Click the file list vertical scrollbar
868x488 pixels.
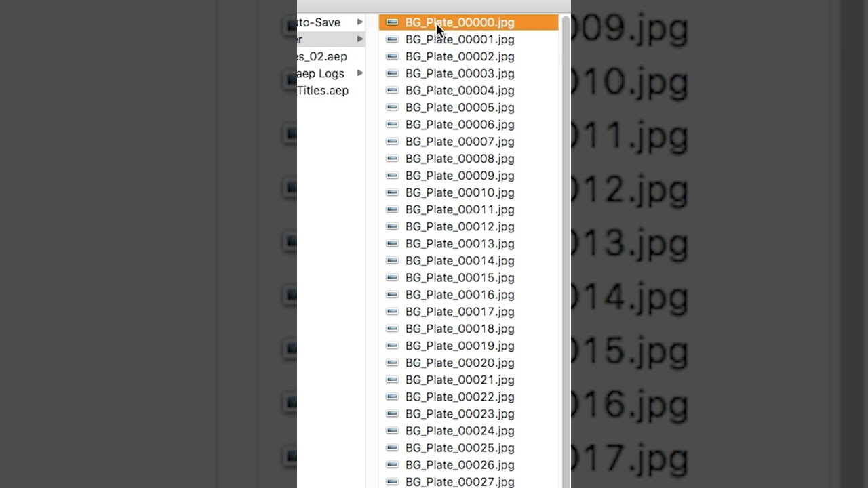pyautogui.click(x=564, y=251)
